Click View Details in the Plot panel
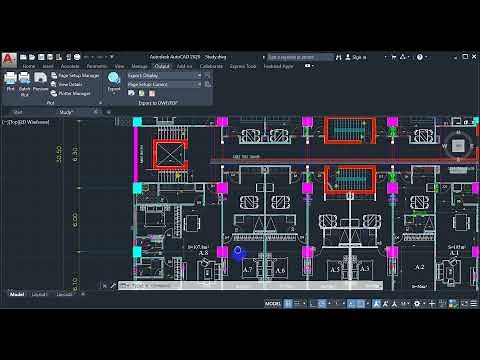The width and height of the screenshot is (480, 360). [67, 84]
